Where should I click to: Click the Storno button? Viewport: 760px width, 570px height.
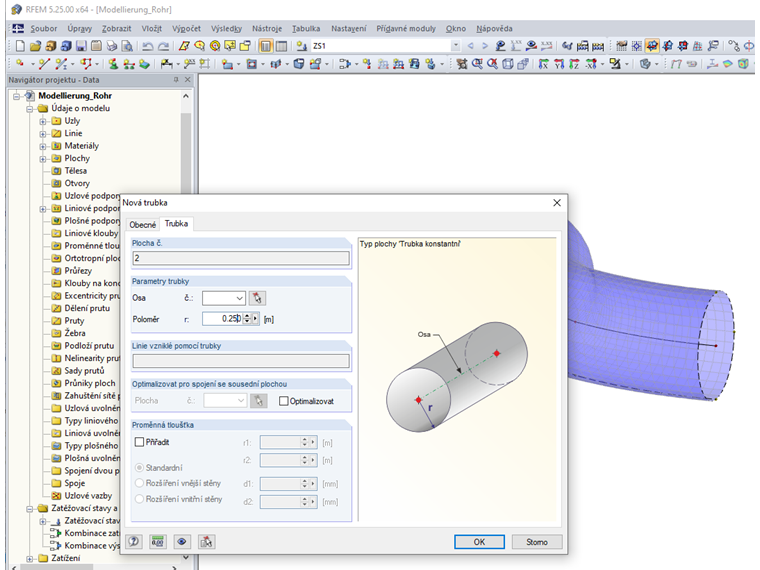click(x=537, y=541)
